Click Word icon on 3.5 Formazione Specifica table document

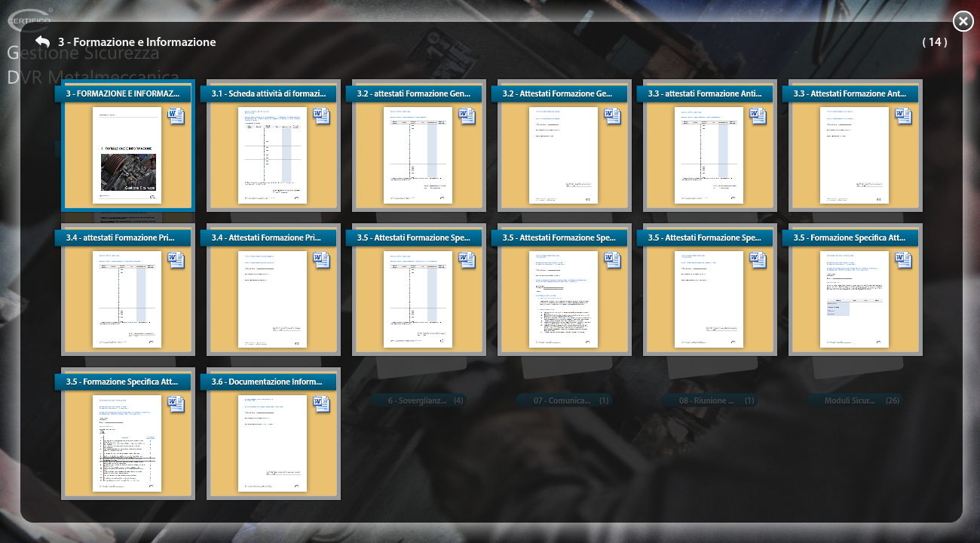point(903,260)
